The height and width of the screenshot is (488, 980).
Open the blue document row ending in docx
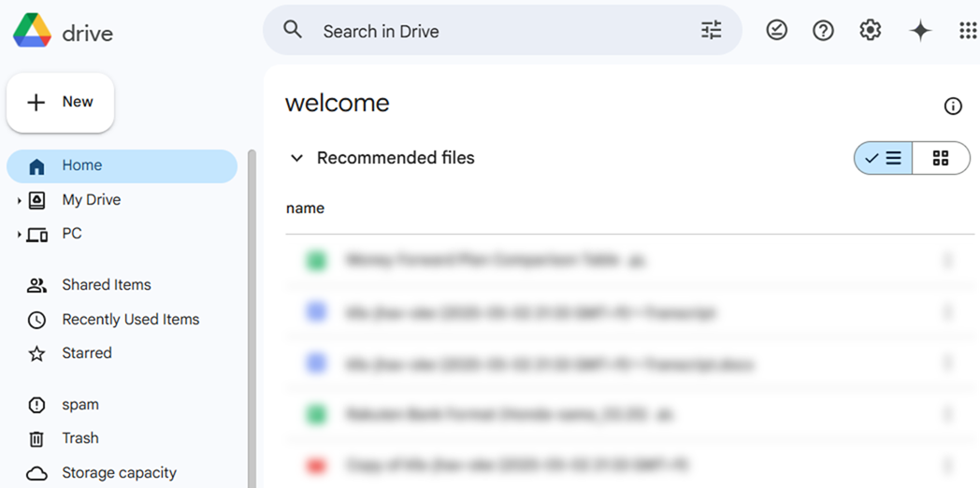tap(630, 363)
